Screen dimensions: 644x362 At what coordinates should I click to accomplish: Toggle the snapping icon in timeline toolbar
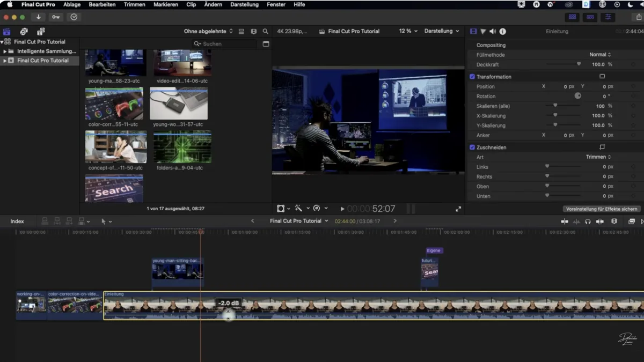click(x=600, y=221)
